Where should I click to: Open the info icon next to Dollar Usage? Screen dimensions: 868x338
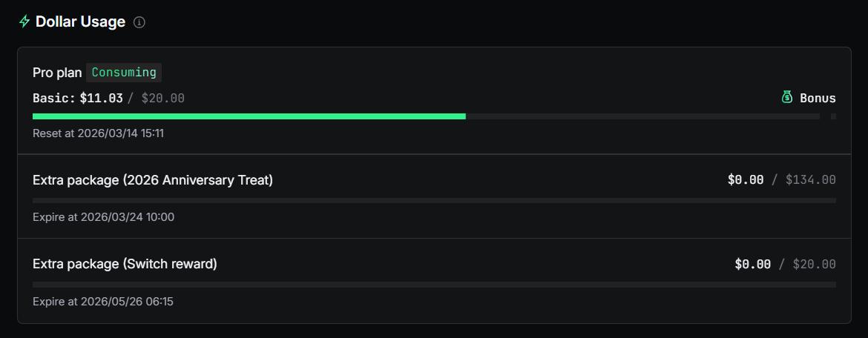tap(139, 22)
